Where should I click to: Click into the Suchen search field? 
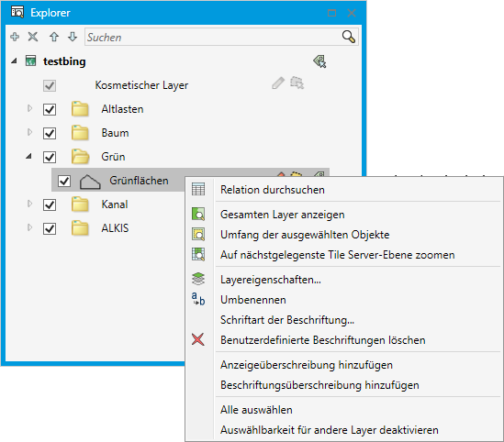click(x=213, y=38)
